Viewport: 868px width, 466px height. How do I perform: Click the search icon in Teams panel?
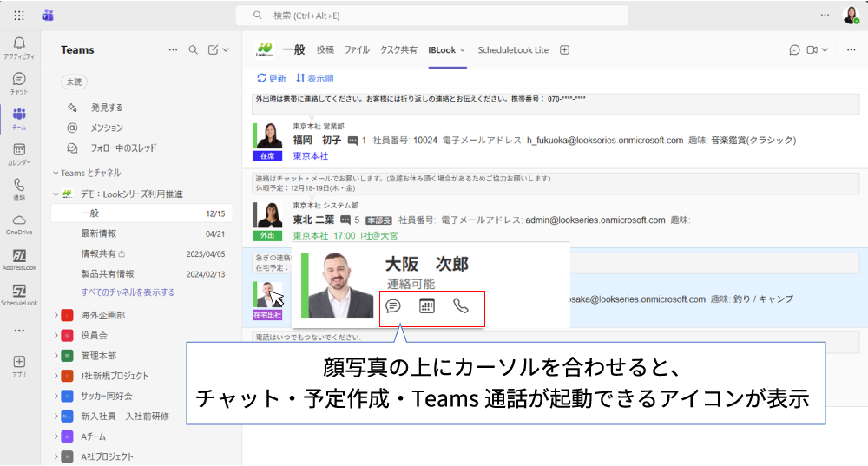click(x=194, y=50)
